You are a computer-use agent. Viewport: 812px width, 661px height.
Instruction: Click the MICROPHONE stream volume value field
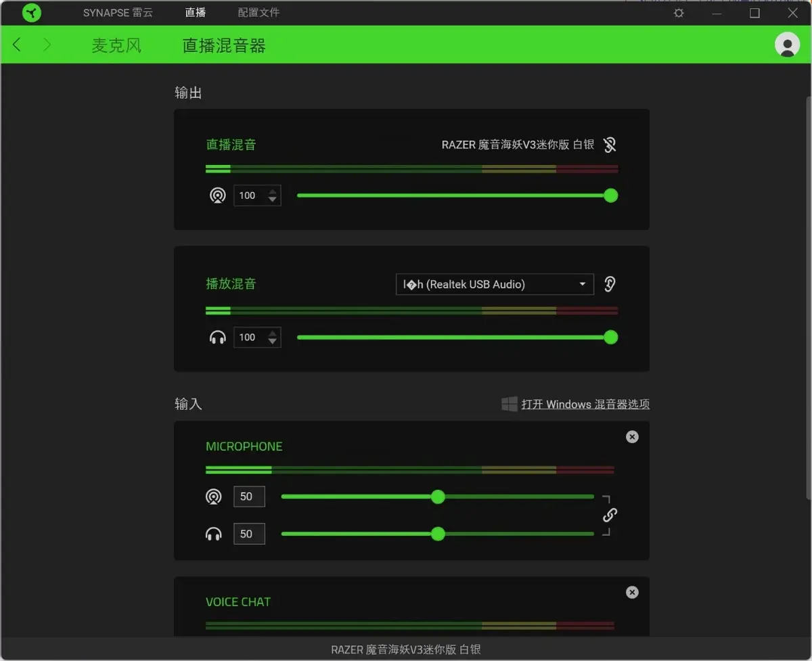[248, 497]
